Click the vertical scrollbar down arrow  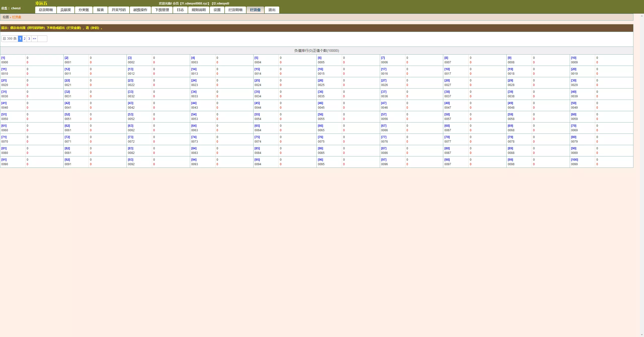[642, 335]
